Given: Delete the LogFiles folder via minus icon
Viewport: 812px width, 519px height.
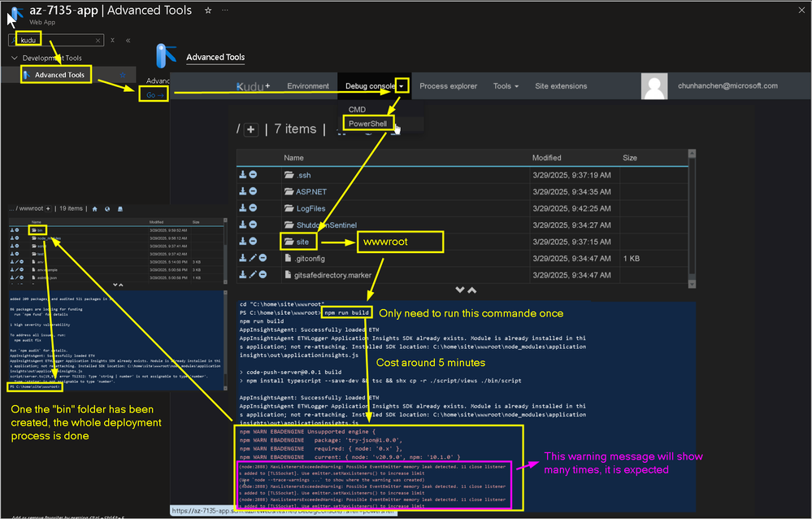Looking at the screenshot, I should pyautogui.click(x=253, y=208).
